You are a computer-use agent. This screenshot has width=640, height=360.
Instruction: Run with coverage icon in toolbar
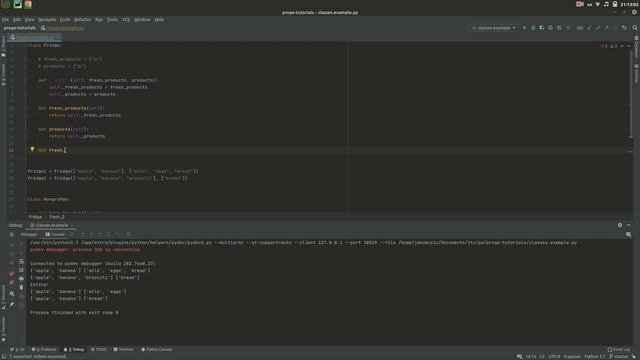coord(542,28)
